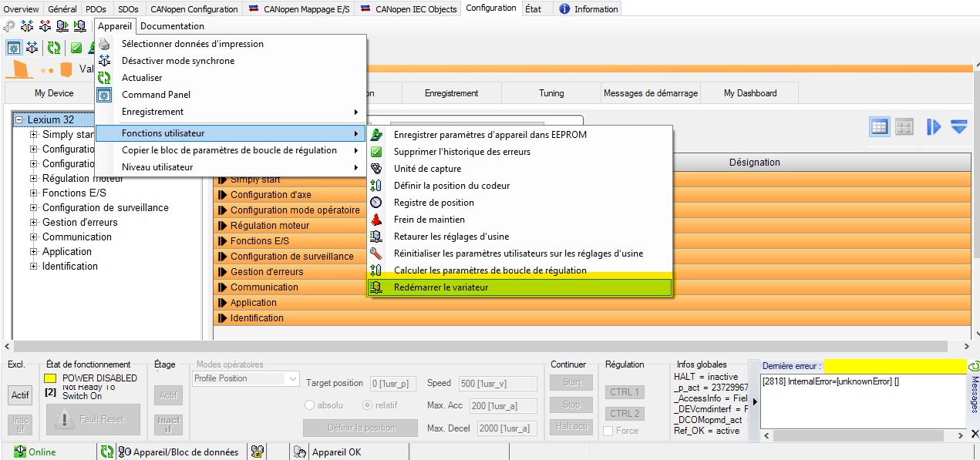The image size is (980, 460).
Task: Click the Command Panel icon in the menu
Action: pyautogui.click(x=104, y=95)
